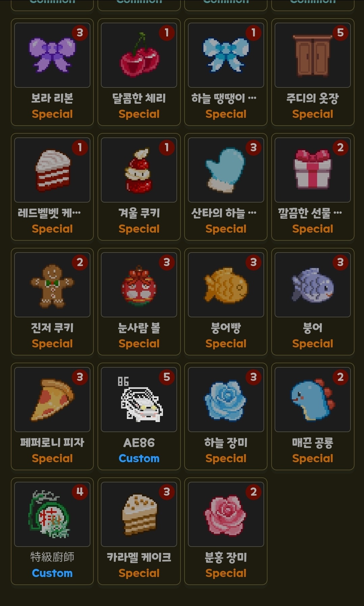This screenshot has height=606, width=364.
Task: Choose the caramel cake 카라멜 케이크 slice
Action: [139, 531]
